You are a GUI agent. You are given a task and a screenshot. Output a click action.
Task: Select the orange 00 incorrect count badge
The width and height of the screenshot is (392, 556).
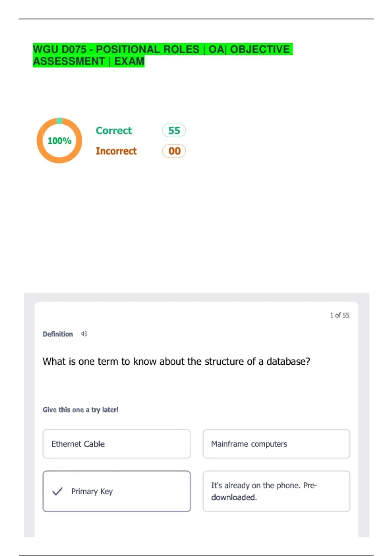(x=174, y=151)
